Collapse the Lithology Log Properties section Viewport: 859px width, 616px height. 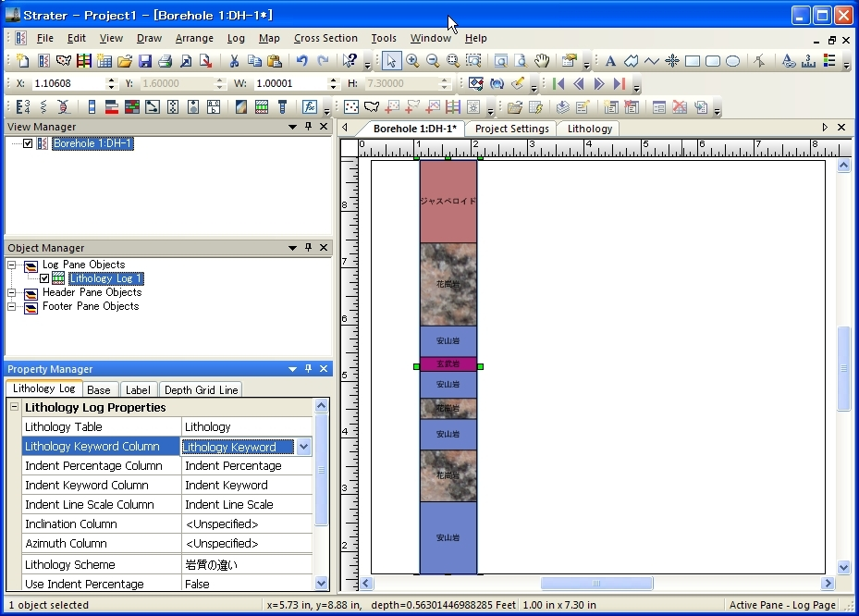pyautogui.click(x=14, y=408)
